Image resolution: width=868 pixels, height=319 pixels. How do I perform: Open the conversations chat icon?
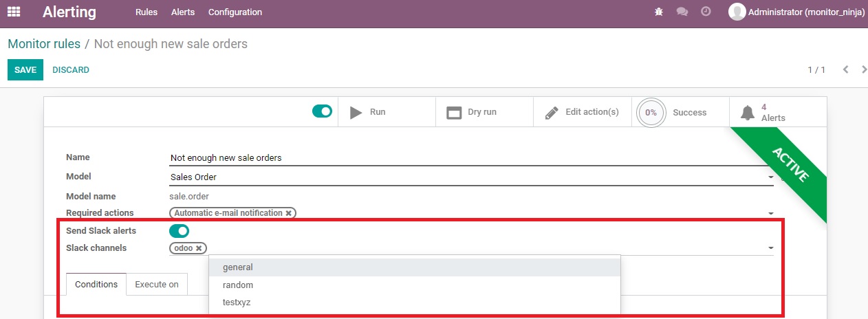682,12
